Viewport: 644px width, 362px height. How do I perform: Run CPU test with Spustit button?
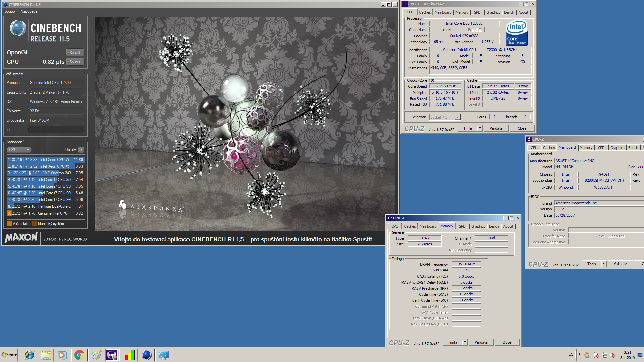click(x=75, y=62)
